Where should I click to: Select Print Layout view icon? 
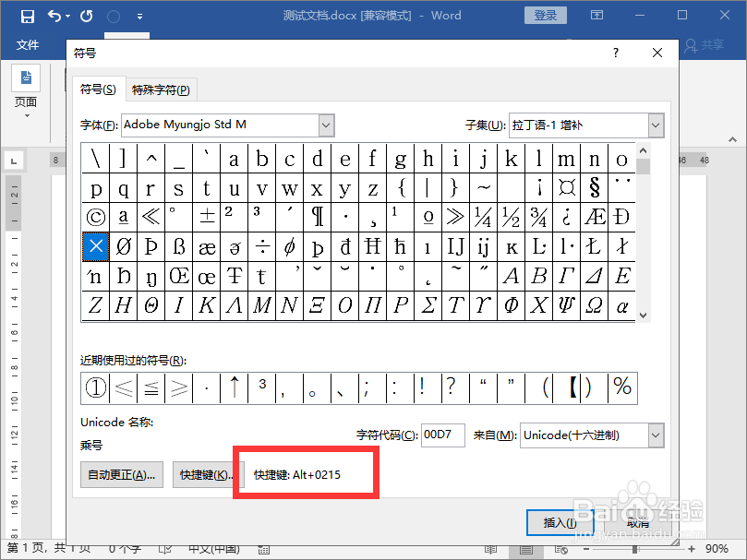click(526, 550)
